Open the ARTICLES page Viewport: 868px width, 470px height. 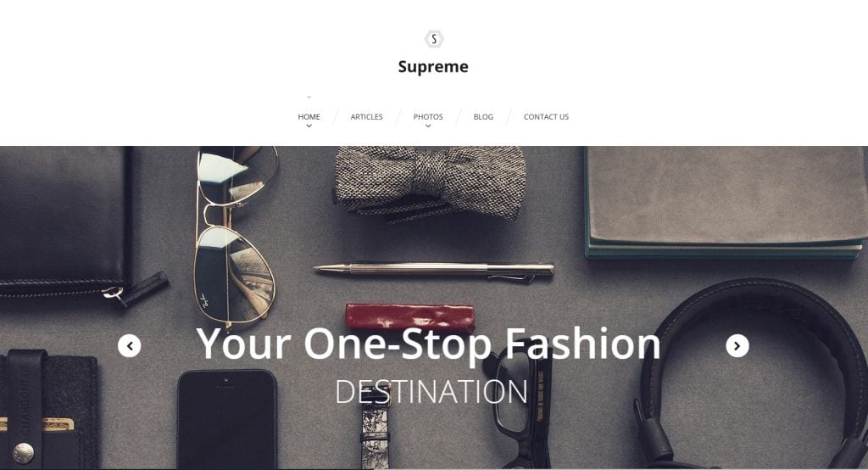(x=366, y=116)
